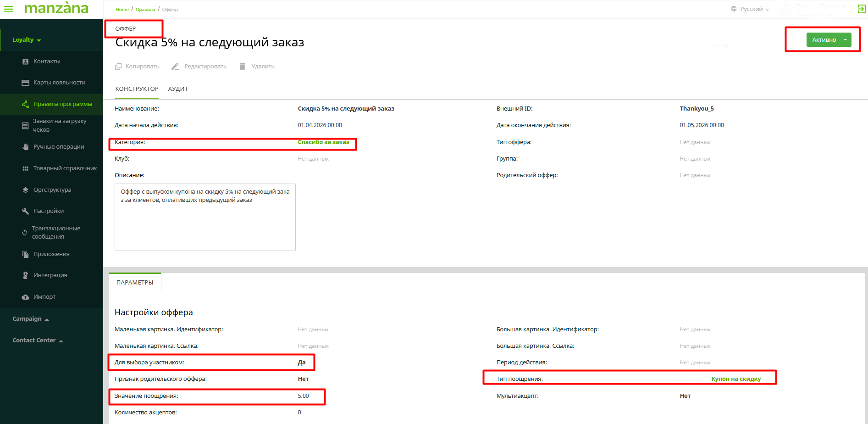Go to Ручные операции section
The image size is (868, 424).
tap(58, 147)
